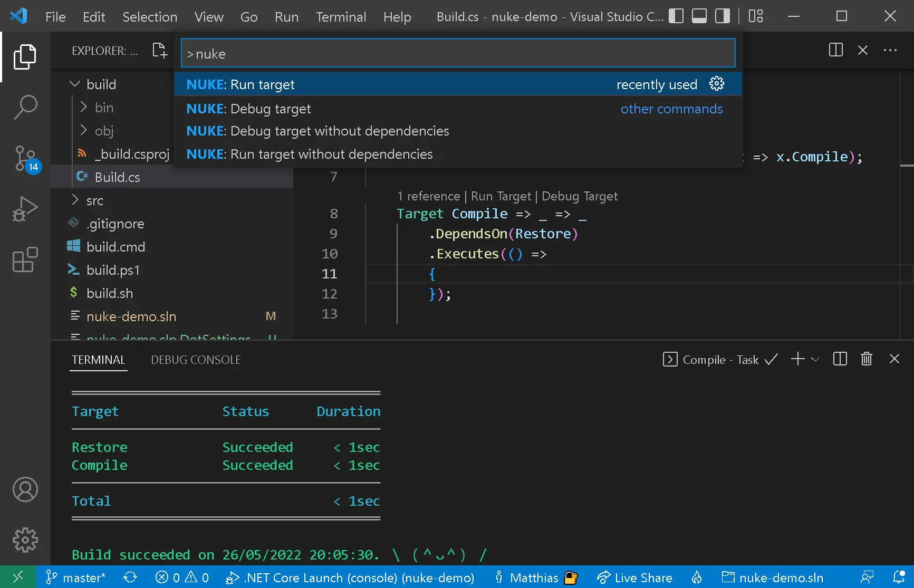This screenshot has width=914, height=588.
Task: Toggle the secondary side bar layout button
Action: click(722, 16)
